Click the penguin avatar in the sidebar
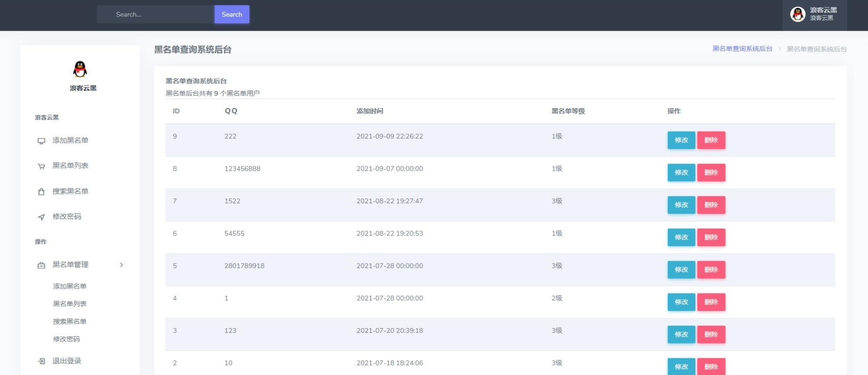 click(80, 69)
